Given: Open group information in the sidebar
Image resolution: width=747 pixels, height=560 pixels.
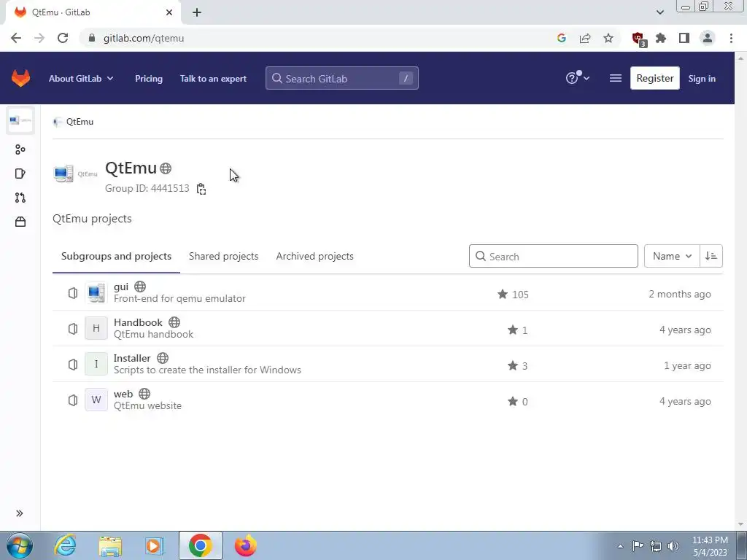Looking at the screenshot, I should (20, 149).
